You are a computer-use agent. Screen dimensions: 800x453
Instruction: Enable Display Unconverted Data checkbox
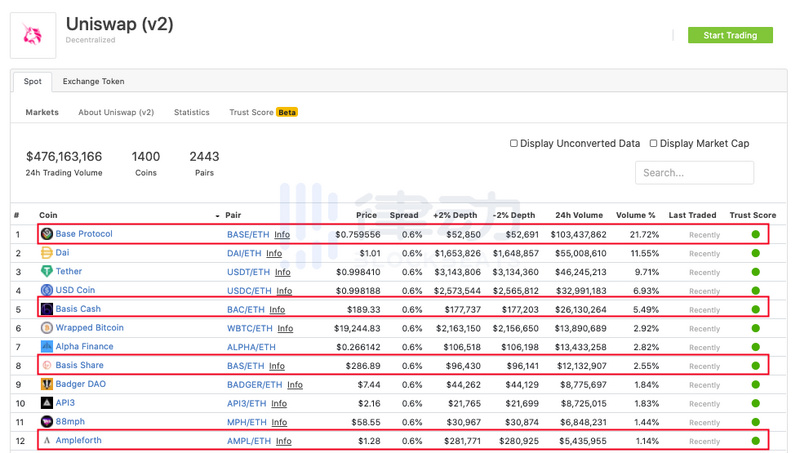click(514, 143)
